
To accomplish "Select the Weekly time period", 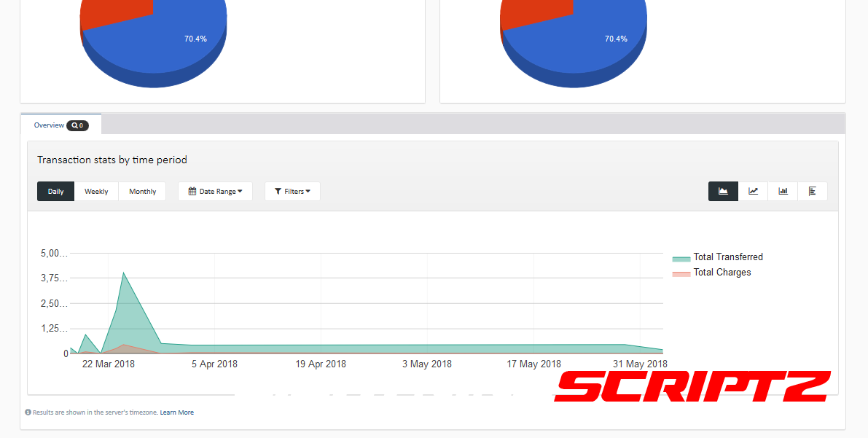I will [x=96, y=192].
